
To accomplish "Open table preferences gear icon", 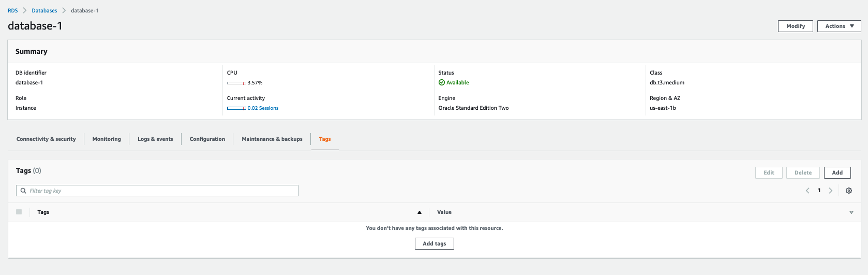I will click(x=849, y=191).
